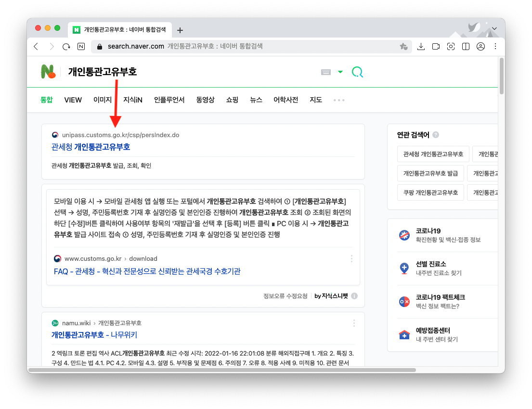The image size is (532, 409).
Task: Open the 관세청 개인통관고유부호 link
Action: pos(91,147)
